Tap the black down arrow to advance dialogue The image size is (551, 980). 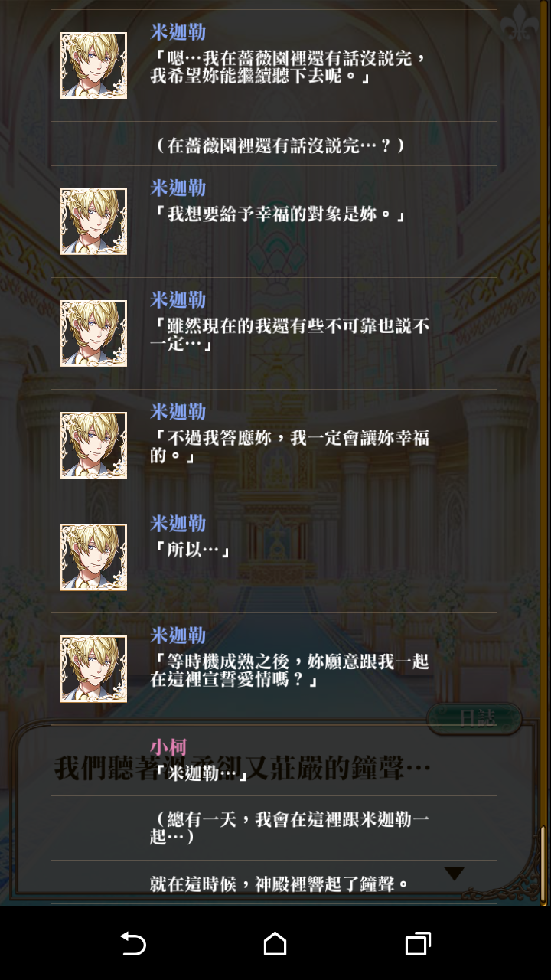455,874
